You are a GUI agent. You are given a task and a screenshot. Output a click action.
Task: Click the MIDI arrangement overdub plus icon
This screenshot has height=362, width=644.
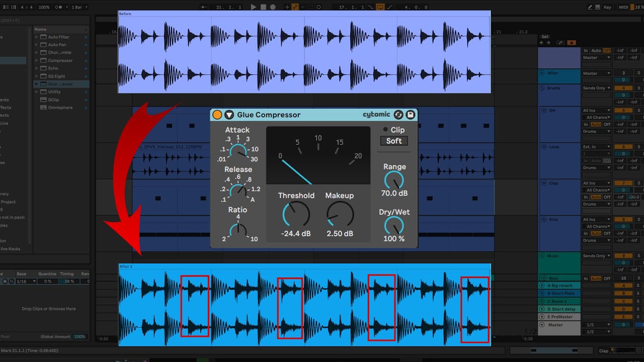coord(287,7)
